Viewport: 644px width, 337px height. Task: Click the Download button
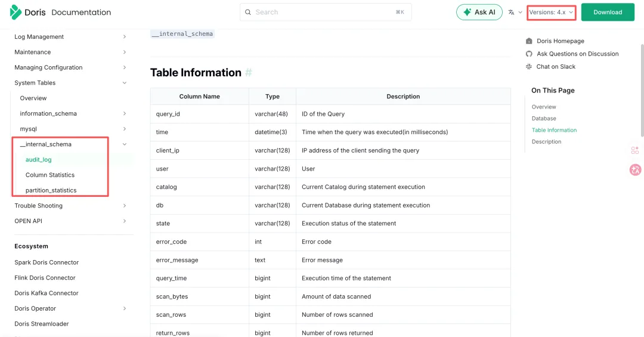click(608, 12)
